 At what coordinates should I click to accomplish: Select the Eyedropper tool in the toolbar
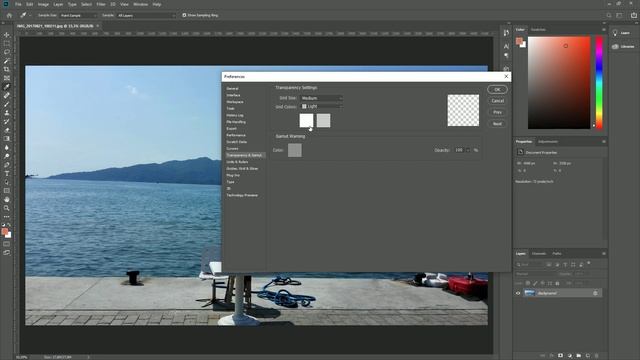(x=7, y=87)
